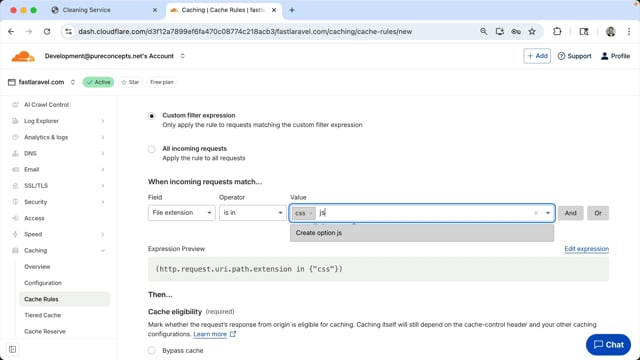Expand the Log Explorer menu
This screenshot has width=640, height=360.
(x=102, y=121)
